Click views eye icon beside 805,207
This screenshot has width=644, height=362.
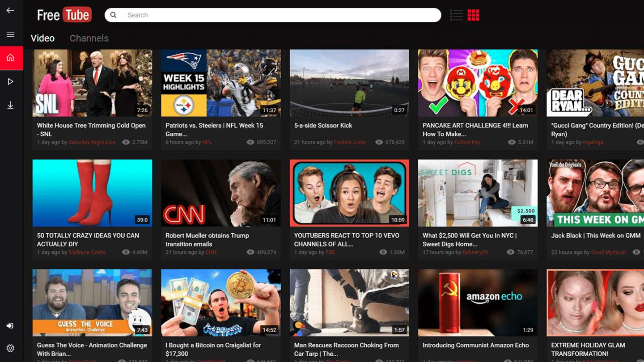(250, 142)
